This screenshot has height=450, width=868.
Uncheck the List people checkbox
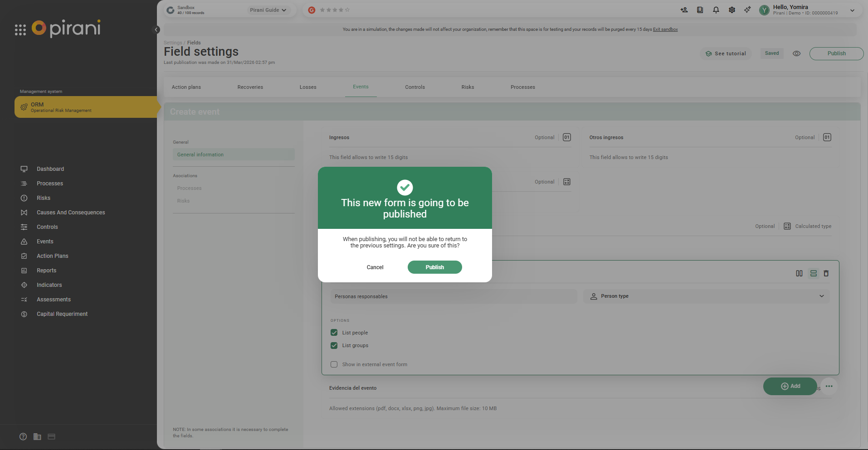click(334, 333)
